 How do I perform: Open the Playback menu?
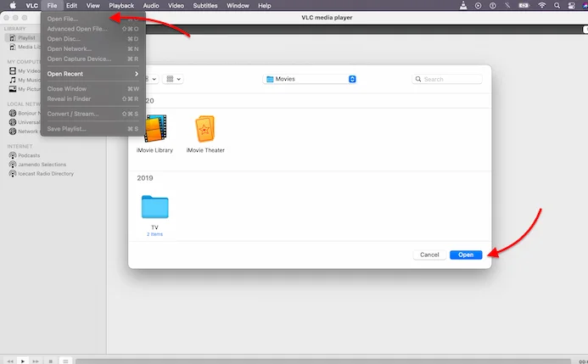pos(121,6)
